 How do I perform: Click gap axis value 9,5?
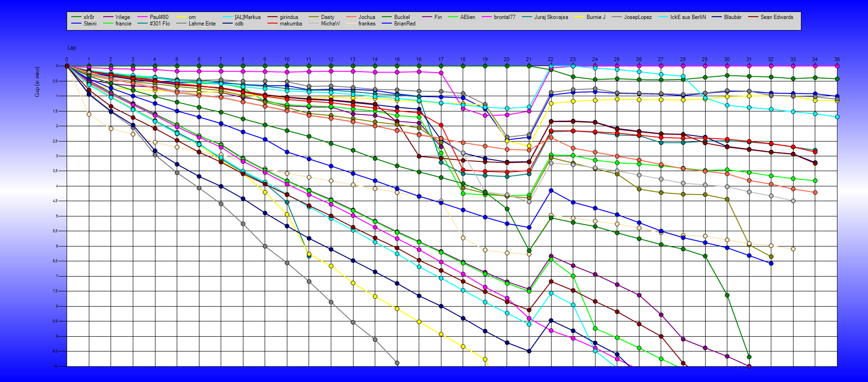pyautogui.click(x=55, y=351)
